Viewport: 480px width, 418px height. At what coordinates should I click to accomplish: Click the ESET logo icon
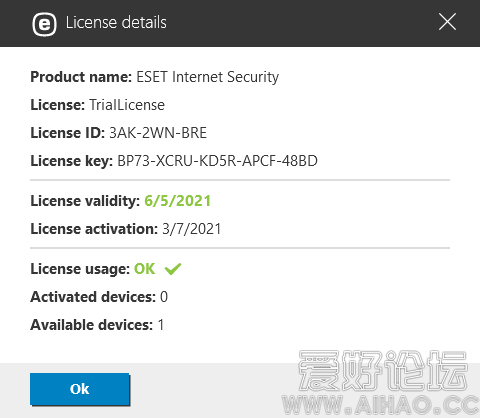pos(44,24)
